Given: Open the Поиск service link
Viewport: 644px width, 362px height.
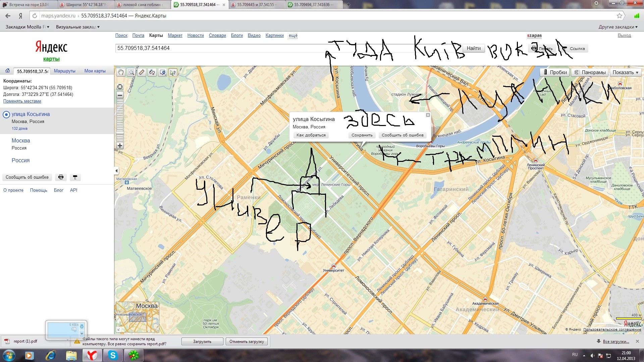Looking at the screenshot, I should [121, 36].
